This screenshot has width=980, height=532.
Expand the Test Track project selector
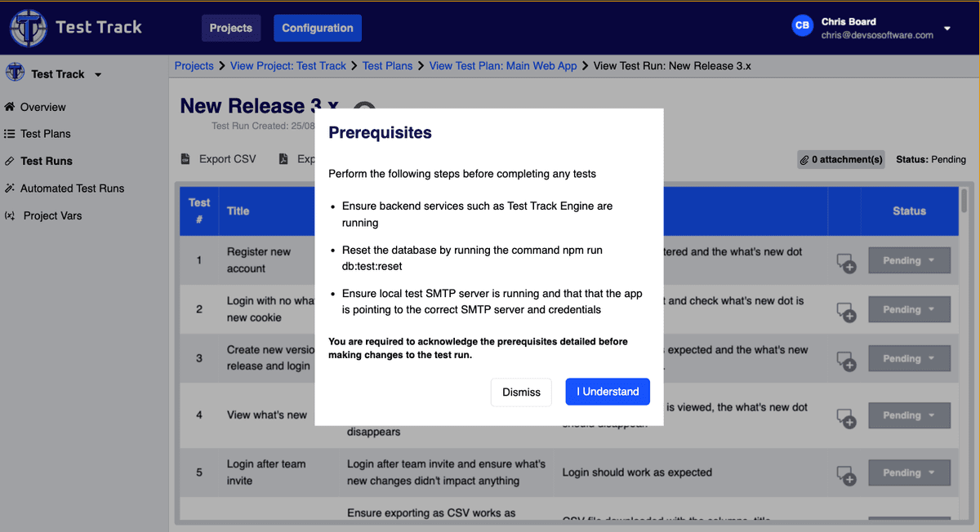click(x=98, y=75)
